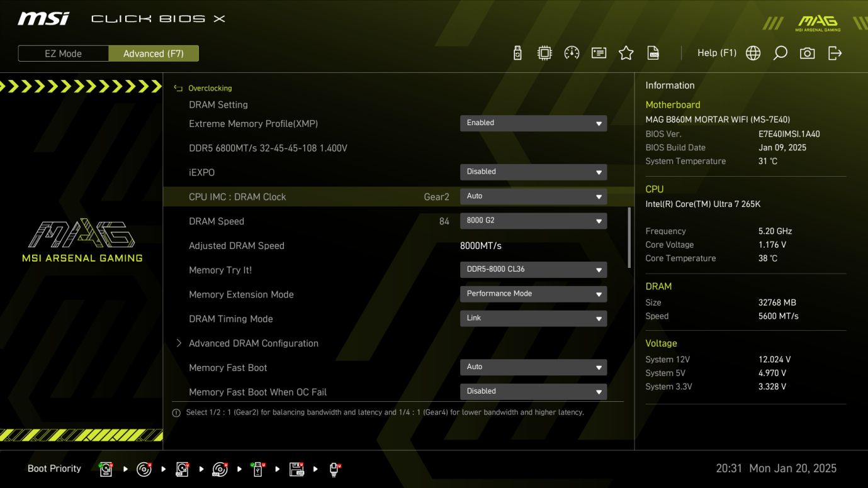Open the M-Flash USB BIOS update icon

[x=517, y=53]
